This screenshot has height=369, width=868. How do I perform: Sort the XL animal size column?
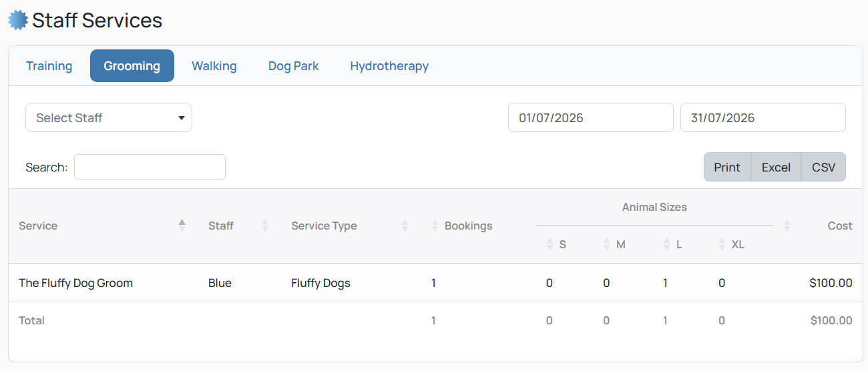click(722, 244)
